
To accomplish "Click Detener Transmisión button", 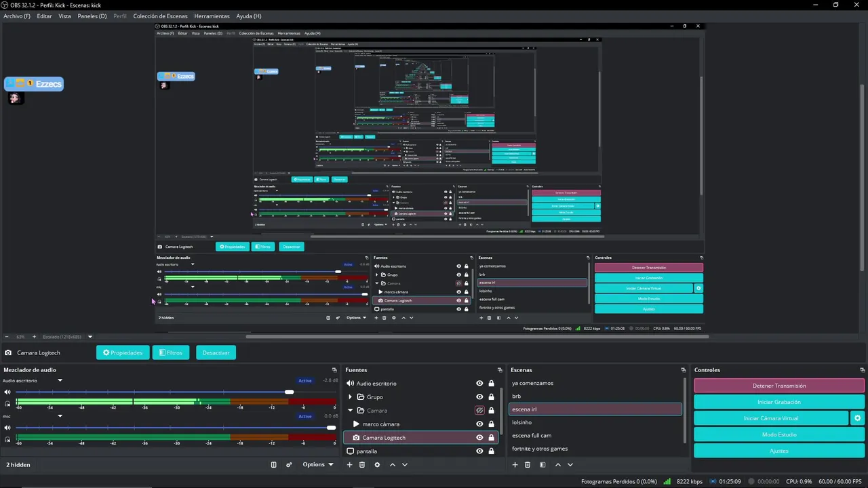I will pos(779,386).
